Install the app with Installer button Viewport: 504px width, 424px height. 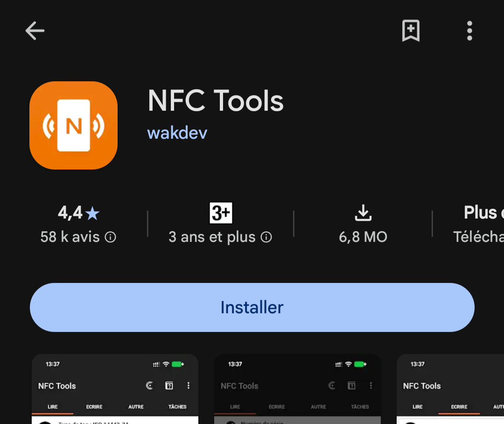(x=252, y=307)
